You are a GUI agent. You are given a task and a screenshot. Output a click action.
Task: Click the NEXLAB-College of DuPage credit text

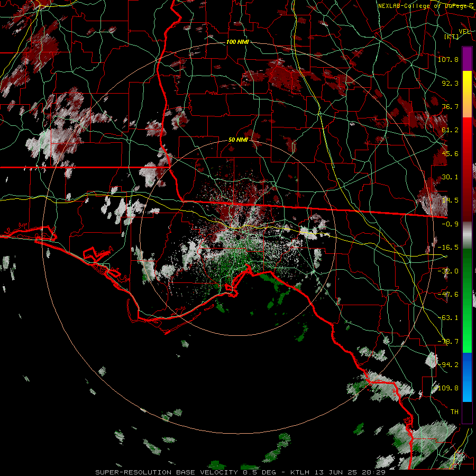click(x=426, y=6)
